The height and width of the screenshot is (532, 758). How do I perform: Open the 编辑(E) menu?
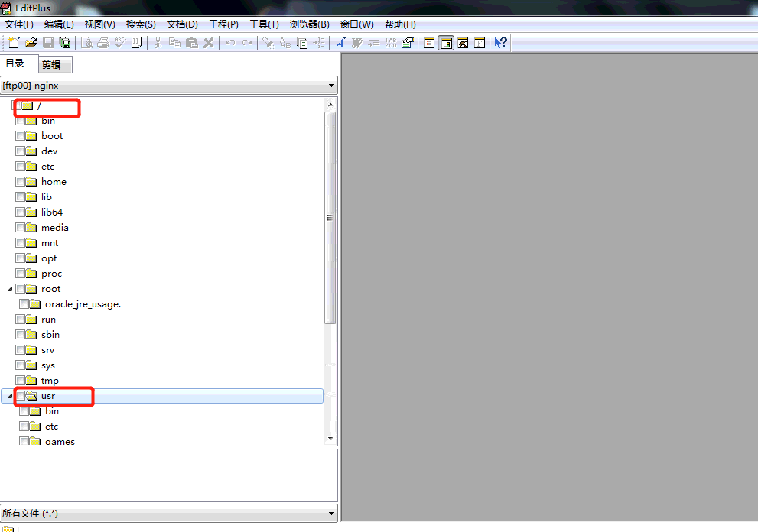[59, 24]
